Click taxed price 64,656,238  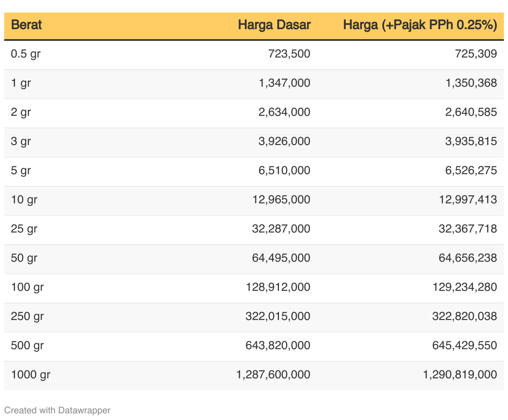tap(468, 258)
